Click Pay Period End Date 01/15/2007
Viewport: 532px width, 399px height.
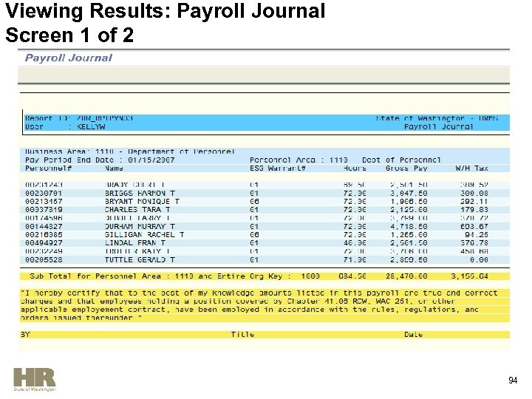(x=100, y=160)
